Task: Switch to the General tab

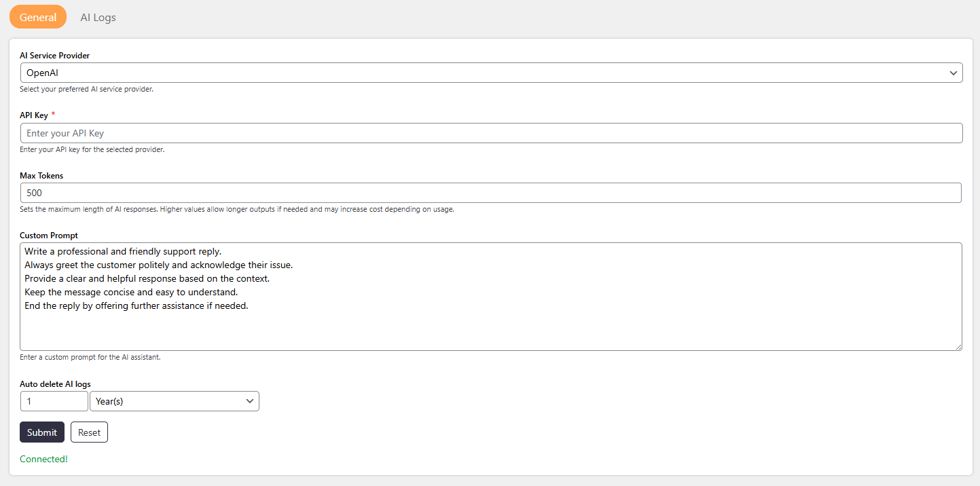Action: tap(38, 17)
